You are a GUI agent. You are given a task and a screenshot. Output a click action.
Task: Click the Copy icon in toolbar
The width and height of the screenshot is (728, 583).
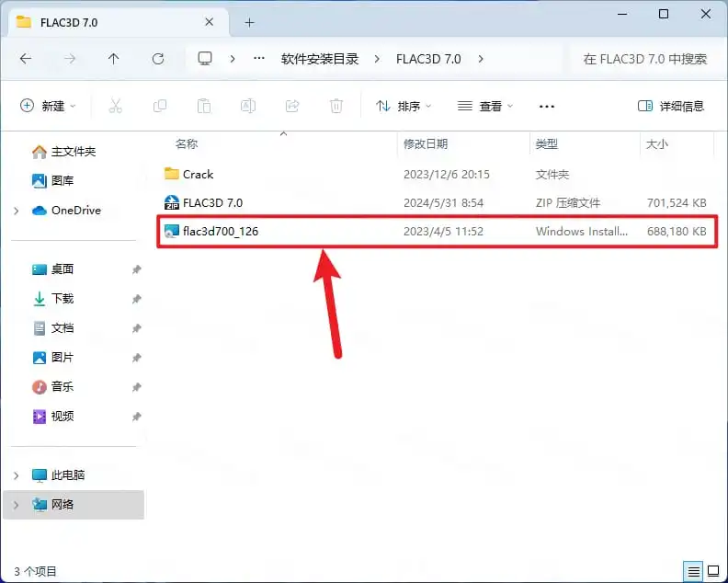160,106
